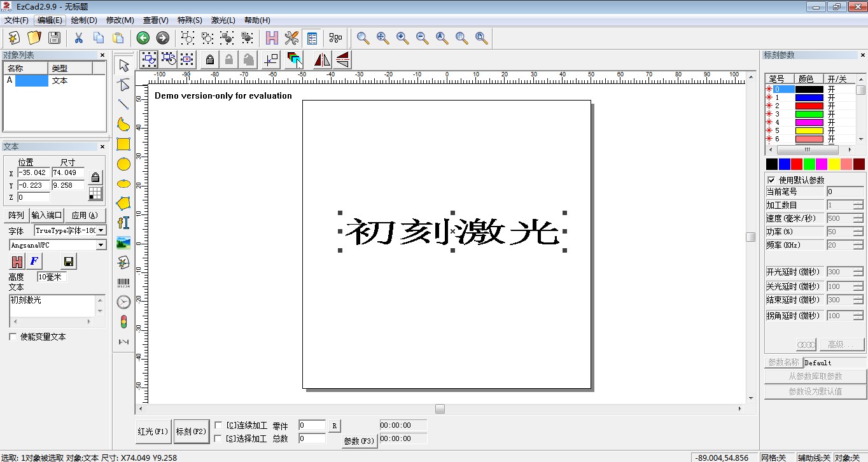Enable the [C]连续加工 checkbox
This screenshot has height=462, width=868.
(219, 425)
